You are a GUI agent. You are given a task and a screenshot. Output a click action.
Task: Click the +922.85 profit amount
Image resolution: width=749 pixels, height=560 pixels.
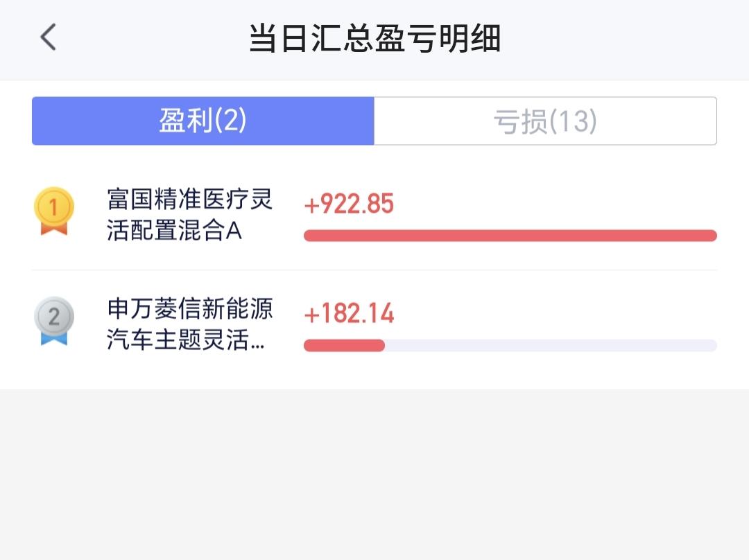click(x=349, y=204)
